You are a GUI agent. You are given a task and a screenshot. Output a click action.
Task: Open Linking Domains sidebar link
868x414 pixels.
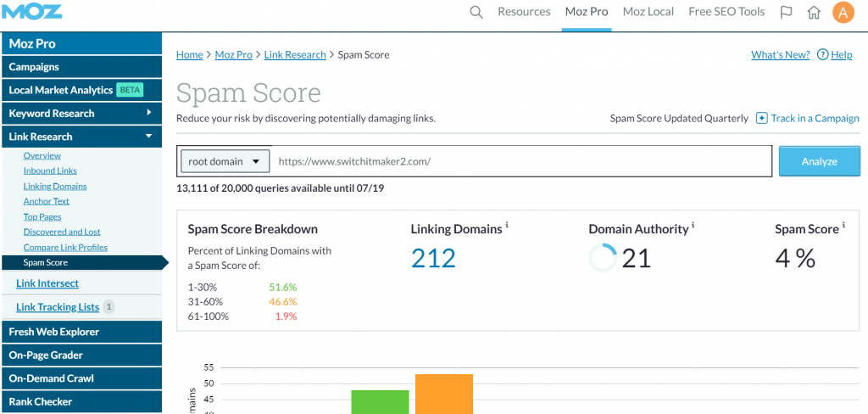point(55,187)
